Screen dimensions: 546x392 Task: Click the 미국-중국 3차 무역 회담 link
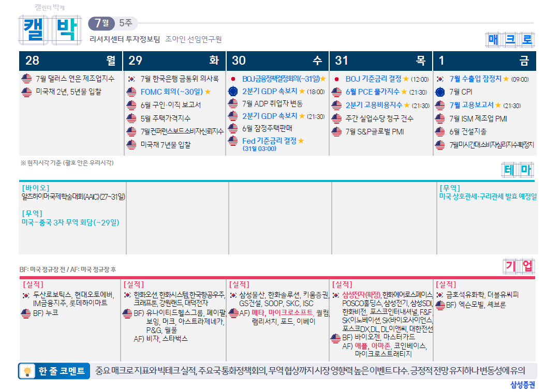[70, 222]
